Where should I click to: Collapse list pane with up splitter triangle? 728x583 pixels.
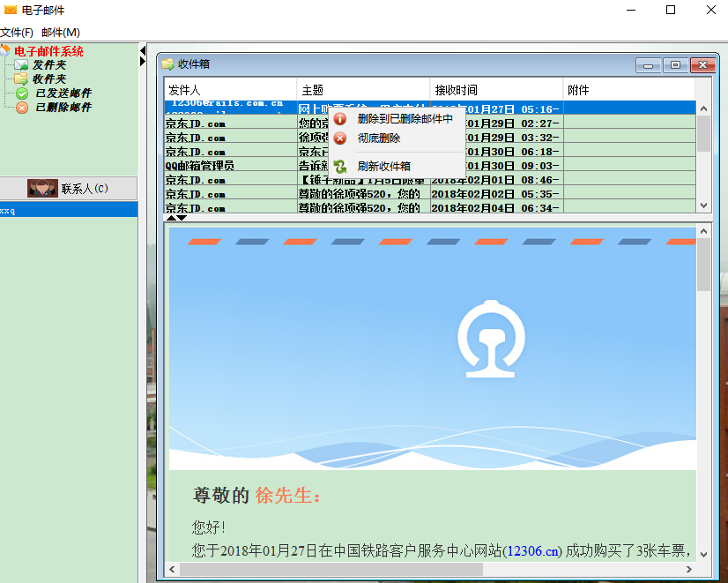[x=171, y=217]
